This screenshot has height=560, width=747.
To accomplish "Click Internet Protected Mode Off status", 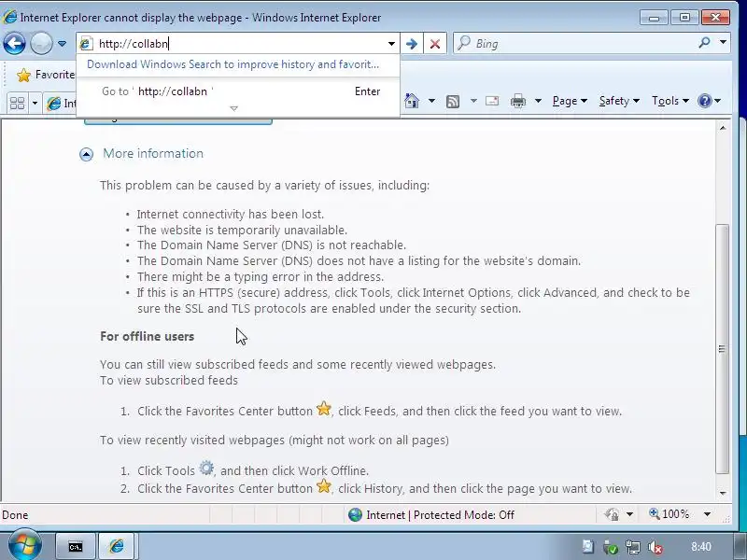I will 440,515.
